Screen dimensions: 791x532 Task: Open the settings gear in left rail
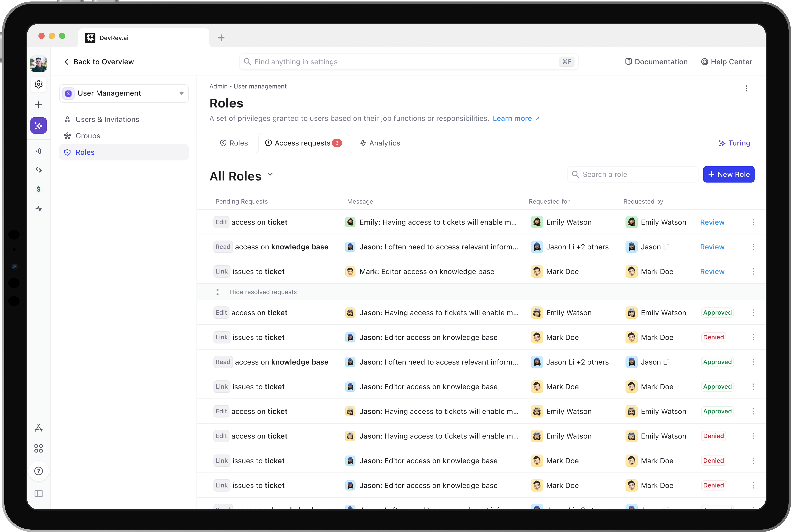click(39, 84)
